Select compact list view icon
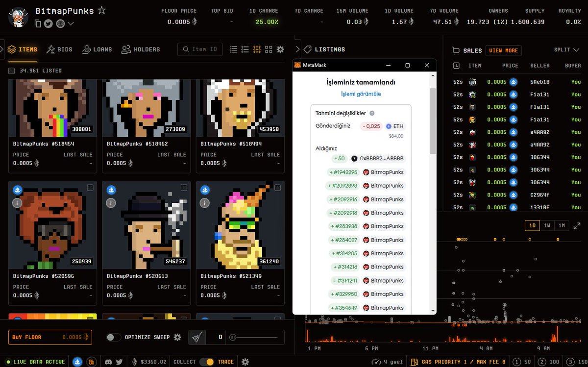 coord(234,49)
